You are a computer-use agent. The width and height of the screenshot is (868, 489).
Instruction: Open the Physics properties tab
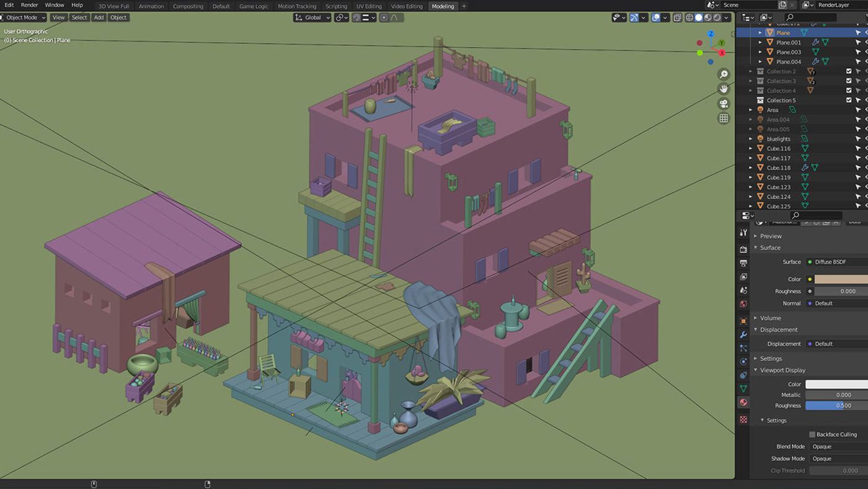(x=743, y=361)
